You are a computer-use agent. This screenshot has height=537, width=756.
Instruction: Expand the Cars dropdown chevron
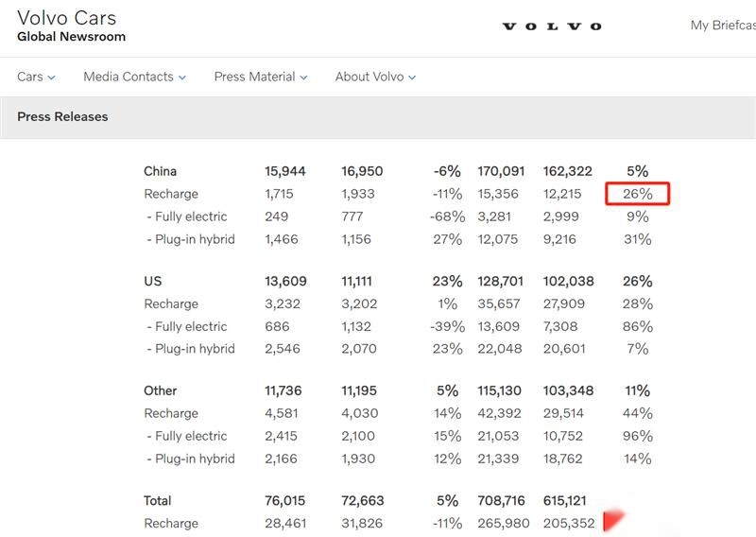coord(51,78)
